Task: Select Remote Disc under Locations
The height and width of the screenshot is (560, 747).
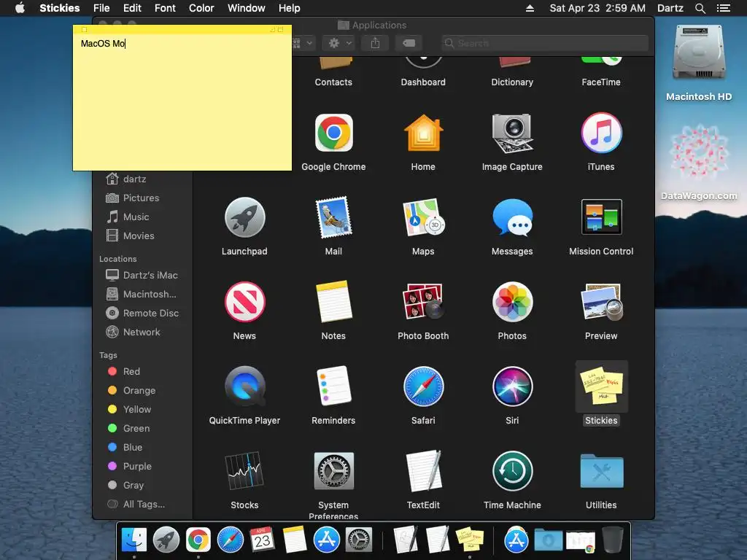Action: 142,314
